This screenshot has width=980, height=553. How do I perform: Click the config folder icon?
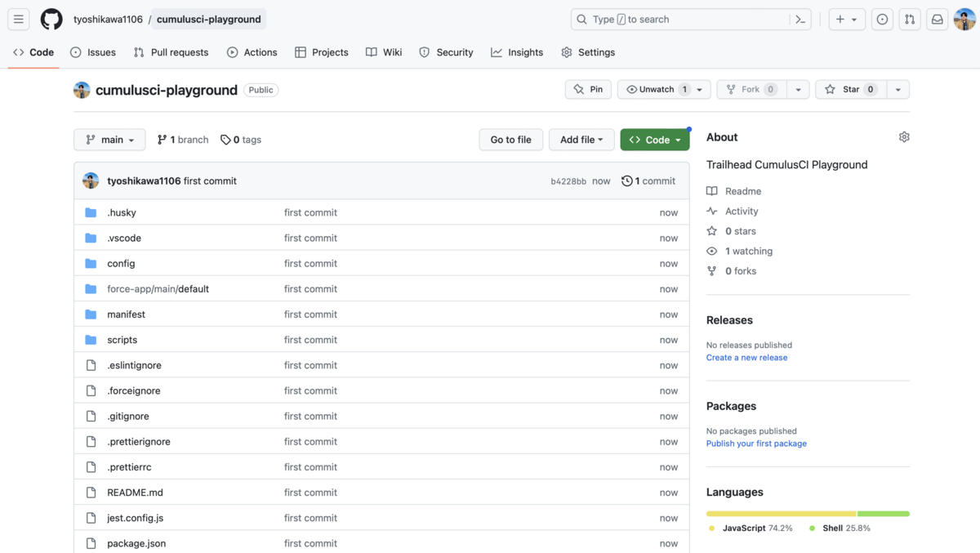[x=91, y=263]
